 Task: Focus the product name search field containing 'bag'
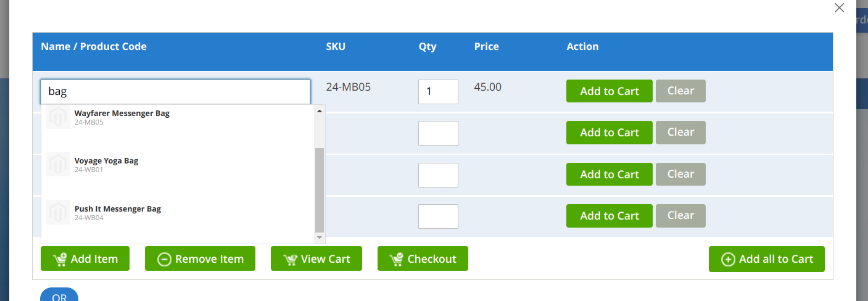175,92
